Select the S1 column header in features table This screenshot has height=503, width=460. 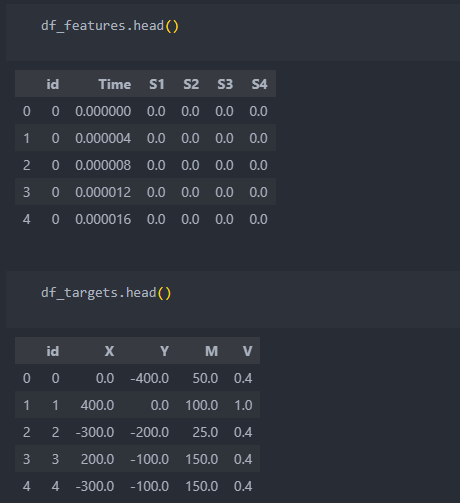[x=157, y=84]
